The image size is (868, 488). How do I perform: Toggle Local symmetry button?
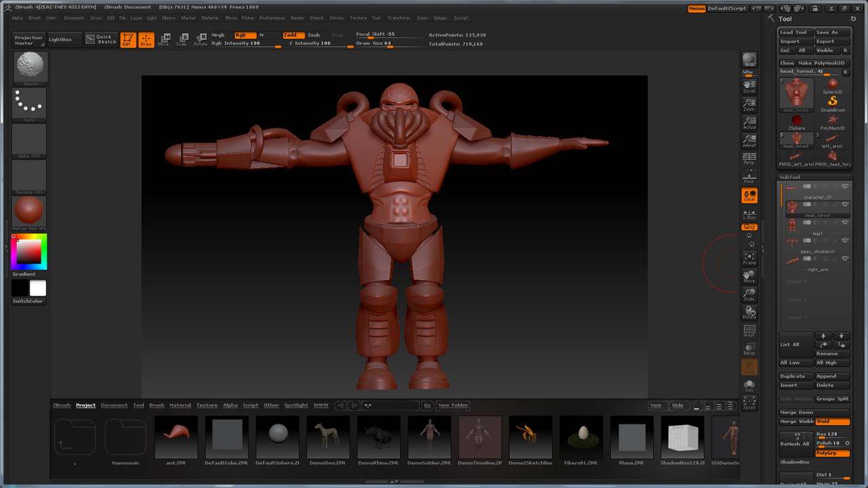click(749, 196)
